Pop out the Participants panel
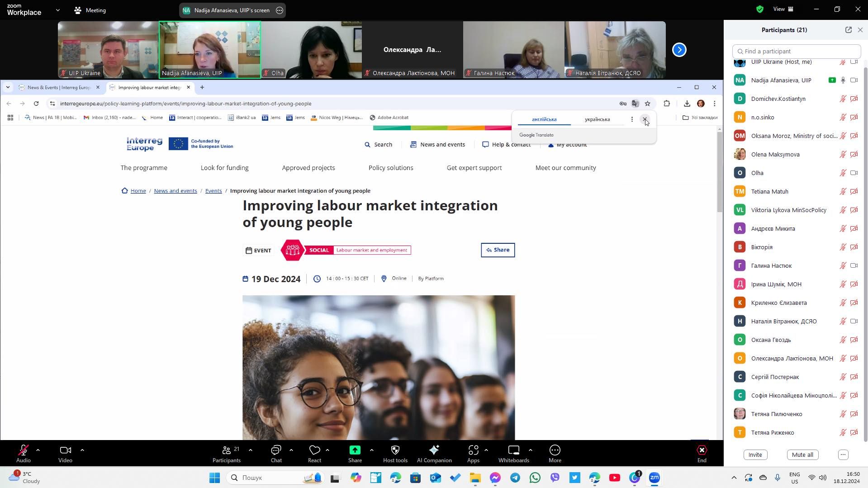868x488 pixels. (x=848, y=30)
